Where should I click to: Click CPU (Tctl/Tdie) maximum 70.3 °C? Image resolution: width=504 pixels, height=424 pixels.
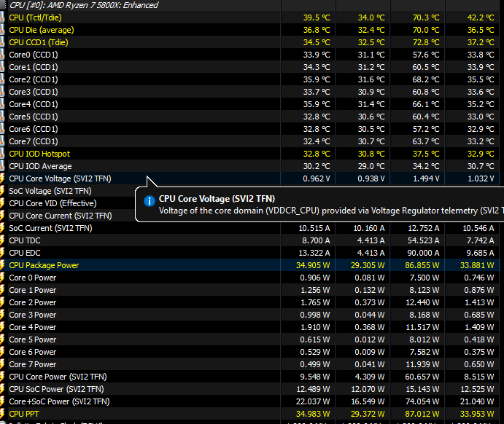[x=426, y=17]
